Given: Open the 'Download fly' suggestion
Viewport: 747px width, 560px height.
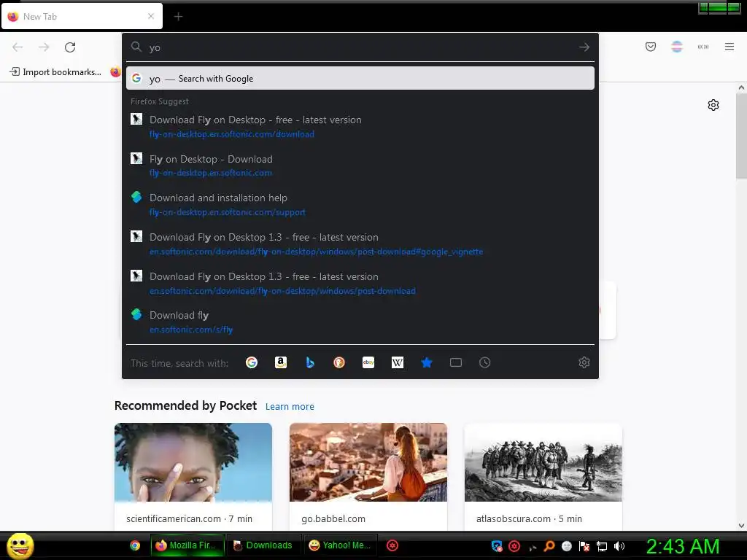Looking at the screenshot, I should click(360, 322).
